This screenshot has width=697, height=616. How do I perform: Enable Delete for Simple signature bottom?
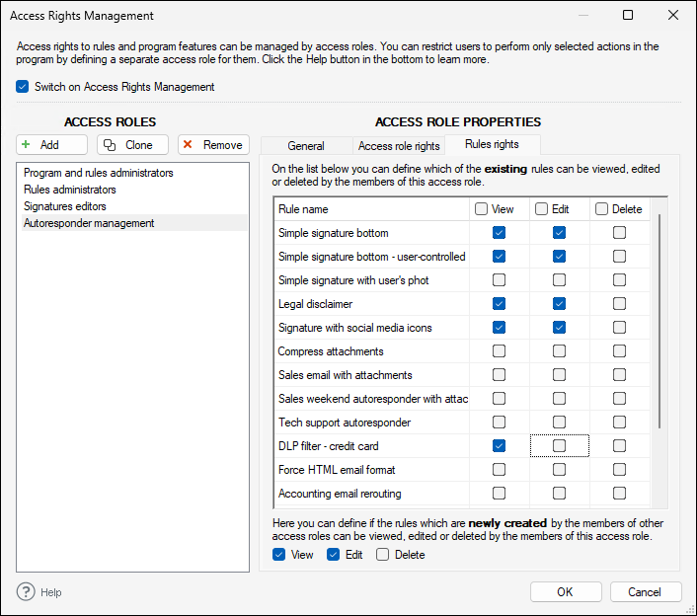619,233
